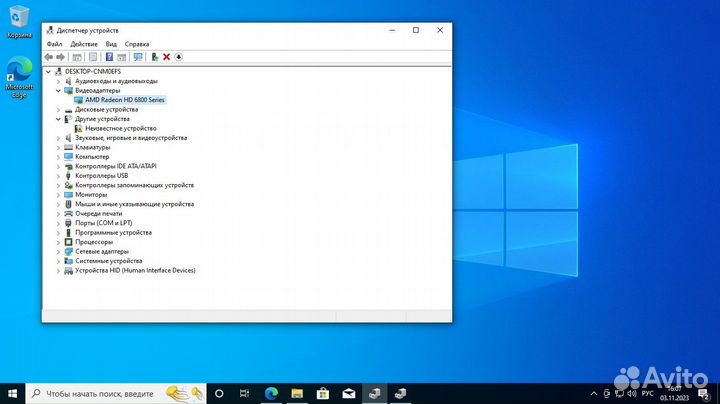720x404 pixels.
Task: Open the Mail app from the taskbar
Action: (349, 393)
